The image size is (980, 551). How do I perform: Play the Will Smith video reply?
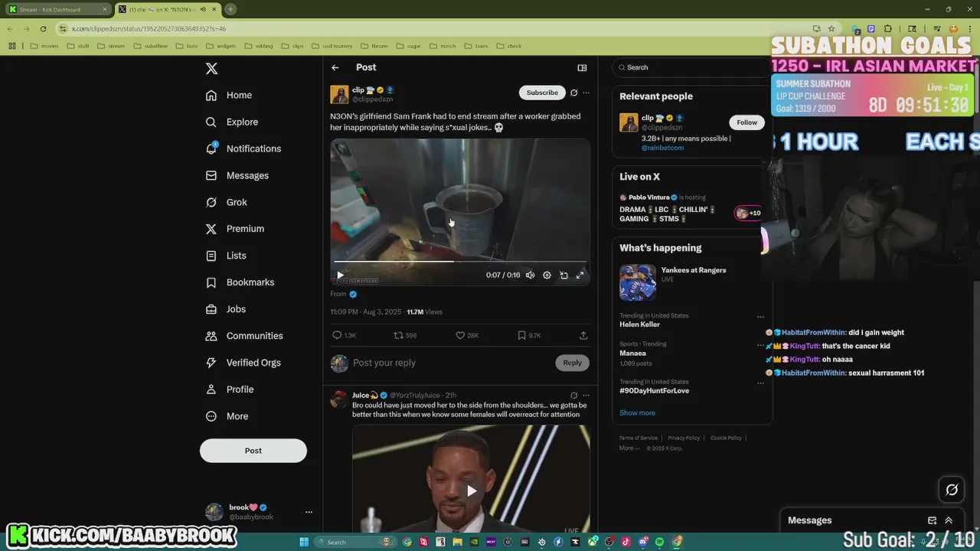pos(472,491)
